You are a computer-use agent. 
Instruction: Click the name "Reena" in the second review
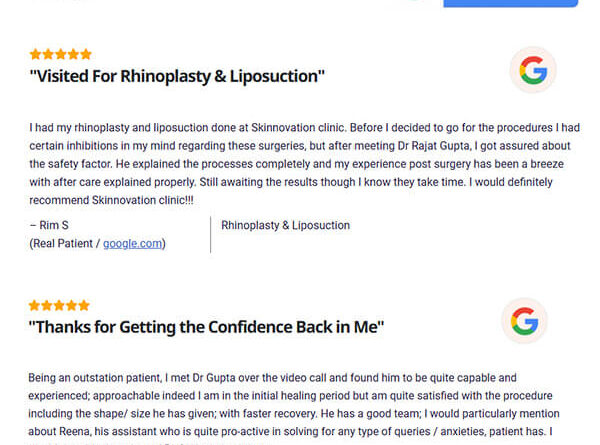point(75,432)
